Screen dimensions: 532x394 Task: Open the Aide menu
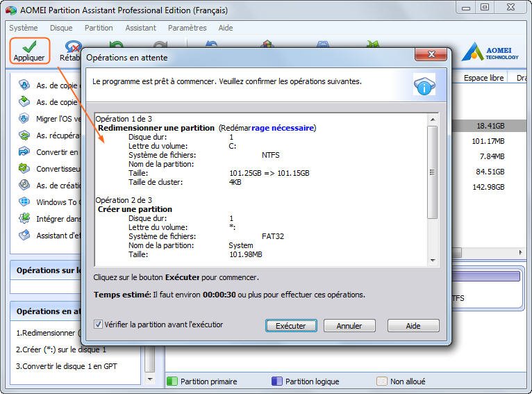226,28
